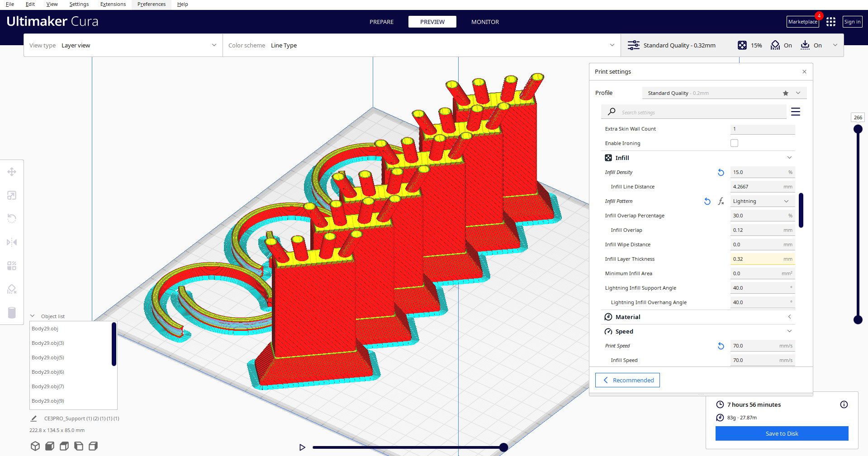Image resolution: width=868 pixels, height=456 pixels.
Task: Open the Profile dropdown
Action: click(x=724, y=93)
